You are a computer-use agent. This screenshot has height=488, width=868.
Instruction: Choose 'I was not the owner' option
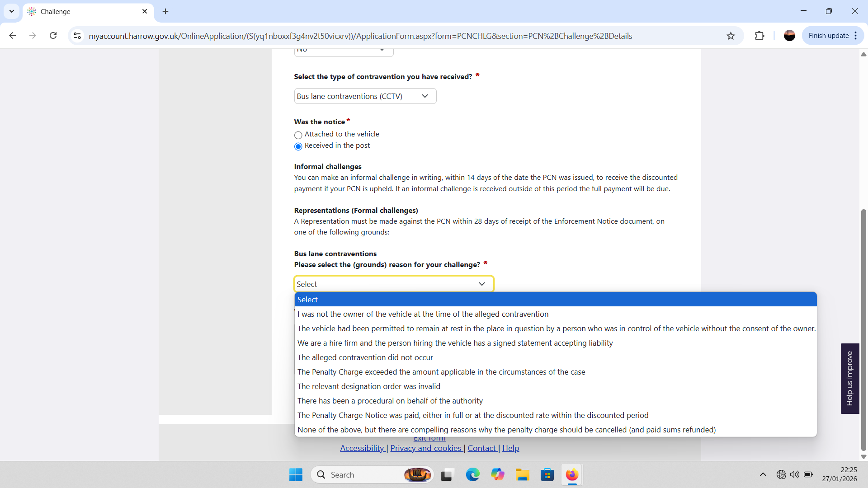tap(423, 314)
